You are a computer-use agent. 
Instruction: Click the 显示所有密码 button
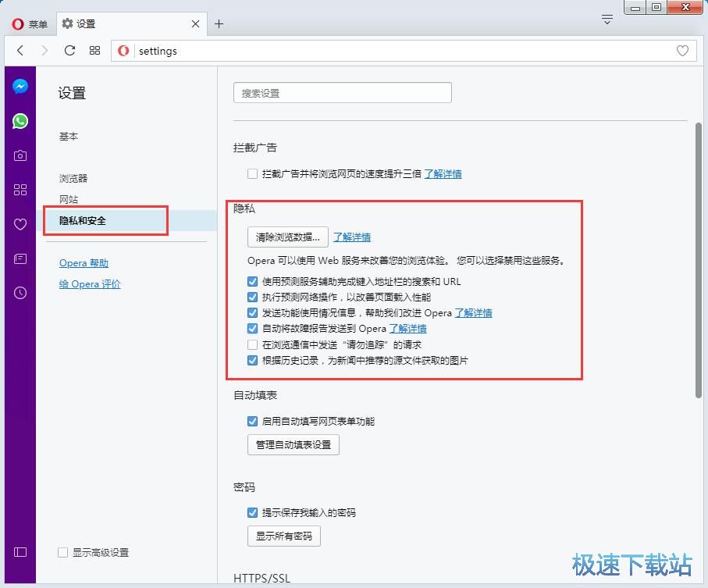284,536
